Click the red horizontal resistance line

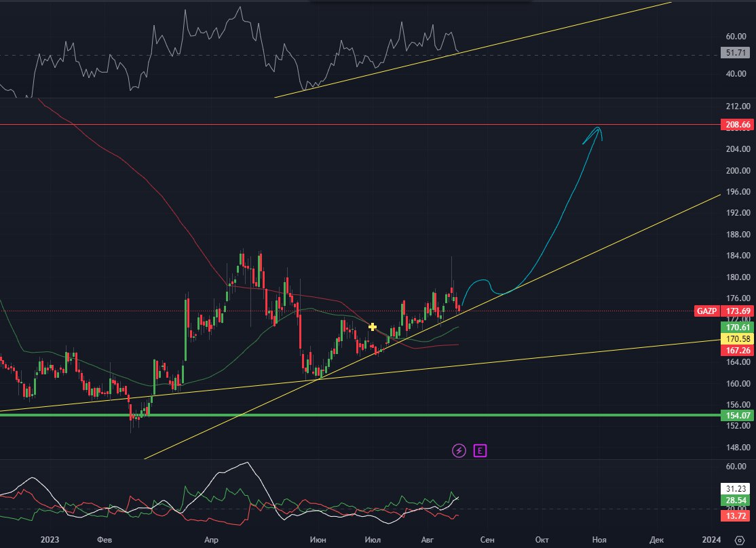pyautogui.click(x=339, y=125)
